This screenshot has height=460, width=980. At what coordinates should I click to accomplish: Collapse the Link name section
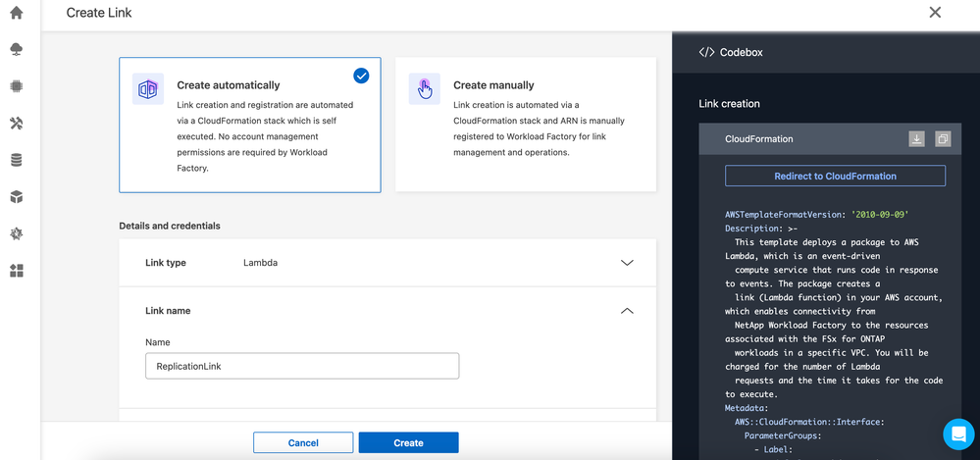point(627,311)
